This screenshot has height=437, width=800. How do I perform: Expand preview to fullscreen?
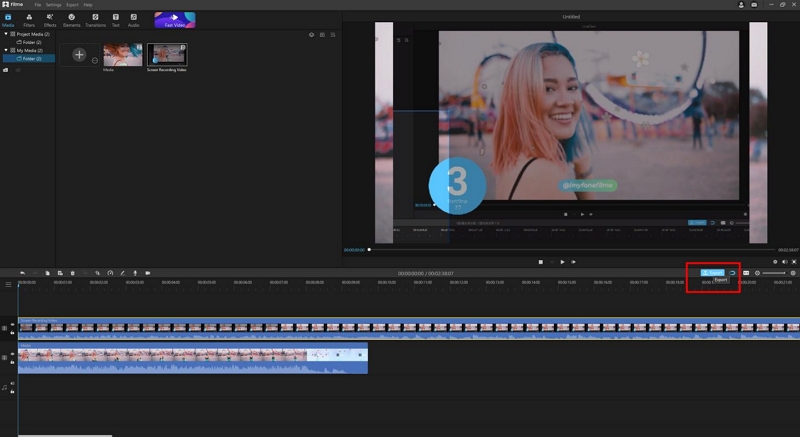tap(794, 262)
